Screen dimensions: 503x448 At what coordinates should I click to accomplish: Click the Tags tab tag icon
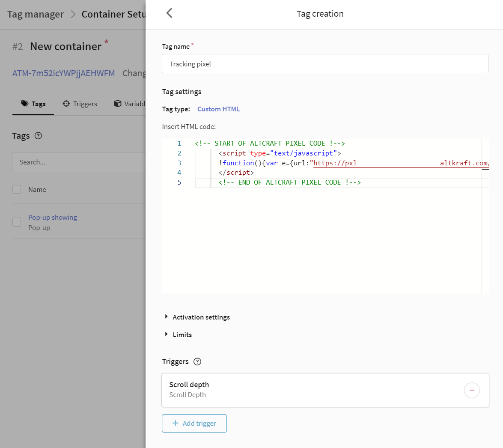(x=25, y=103)
